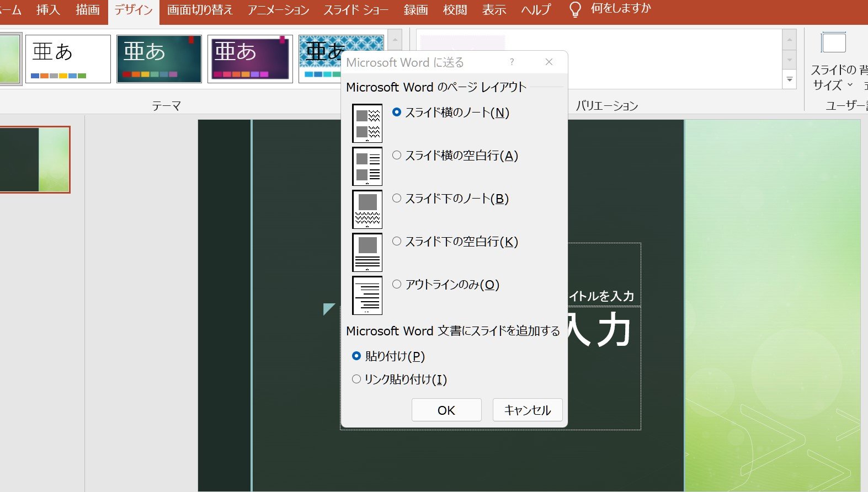Select the slide thumbnail in panel
Viewport: 868px width, 492px height.
[x=34, y=159]
